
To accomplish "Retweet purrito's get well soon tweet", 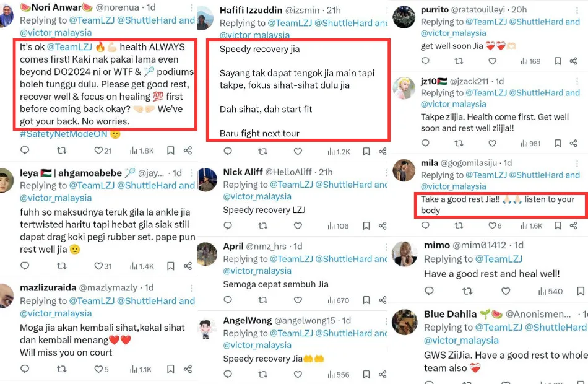I will [459, 61].
